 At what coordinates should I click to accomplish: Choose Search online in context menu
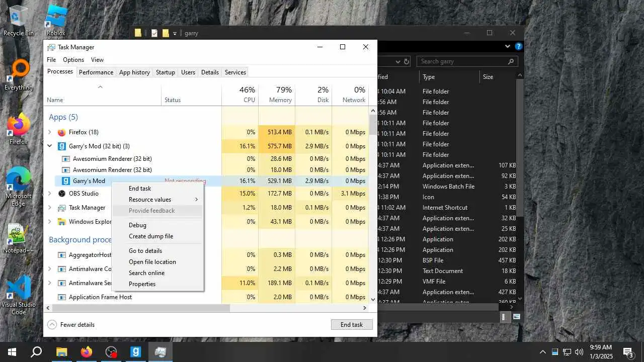(x=157, y=273)
